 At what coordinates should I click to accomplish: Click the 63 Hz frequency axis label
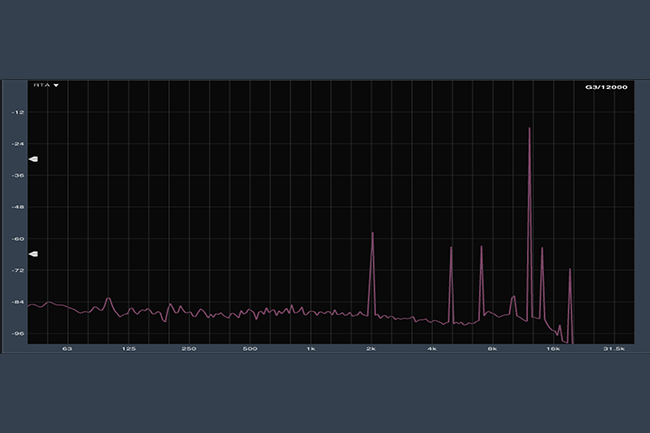pos(67,349)
